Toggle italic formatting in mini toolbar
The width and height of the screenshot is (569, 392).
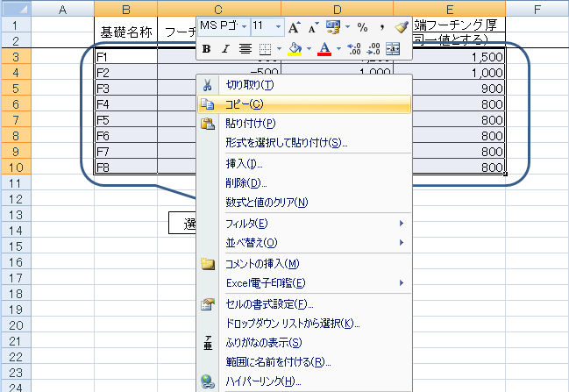tap(225, 48)
